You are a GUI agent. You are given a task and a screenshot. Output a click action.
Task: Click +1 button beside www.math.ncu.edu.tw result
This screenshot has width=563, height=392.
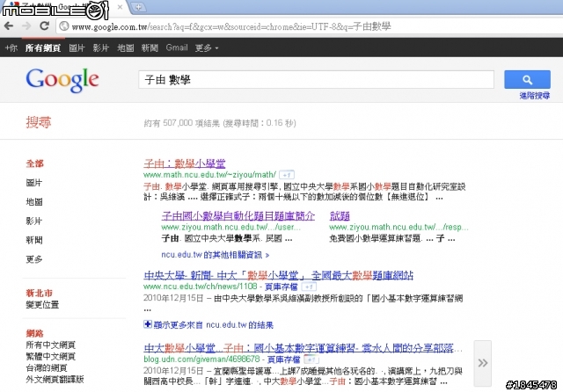(287, 175)
